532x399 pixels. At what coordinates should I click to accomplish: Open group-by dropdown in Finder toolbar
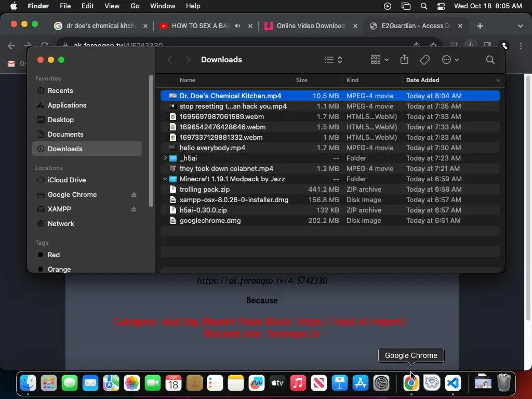click(x=379, y=60)
